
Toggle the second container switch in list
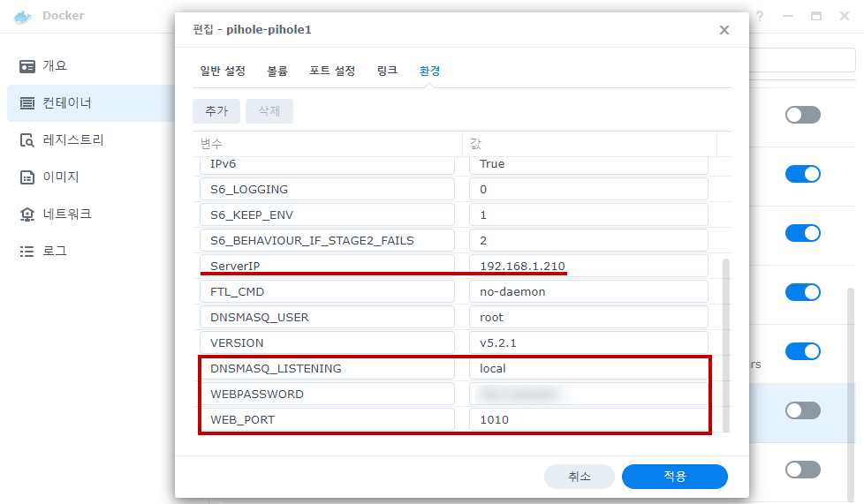tap(803, 174)
